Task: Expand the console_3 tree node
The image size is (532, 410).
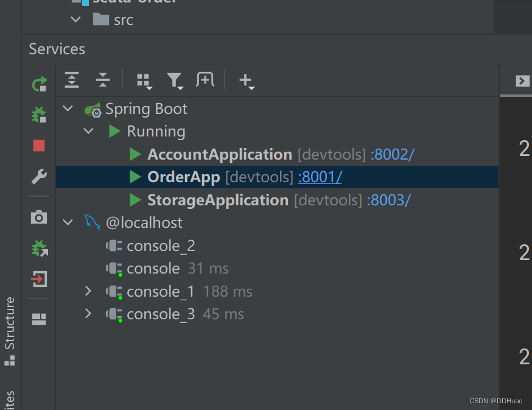Action: [88, 314]
